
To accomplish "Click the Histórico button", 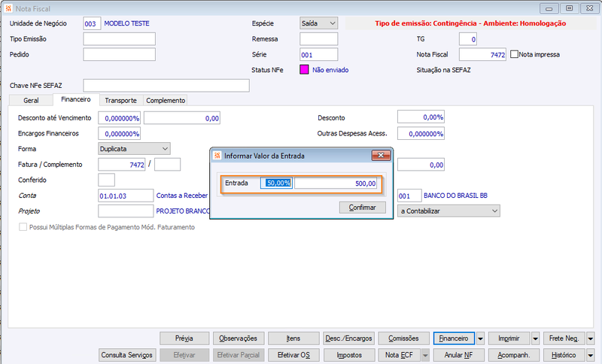I will coord(564,355).
